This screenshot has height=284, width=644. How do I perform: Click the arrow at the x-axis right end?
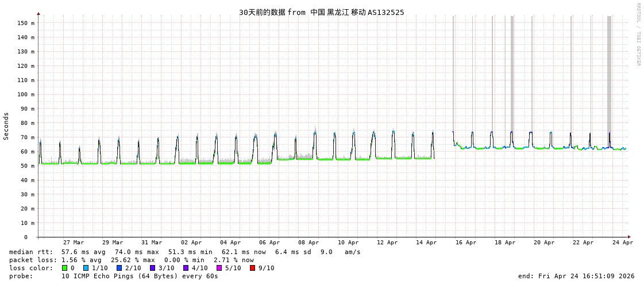629,237
